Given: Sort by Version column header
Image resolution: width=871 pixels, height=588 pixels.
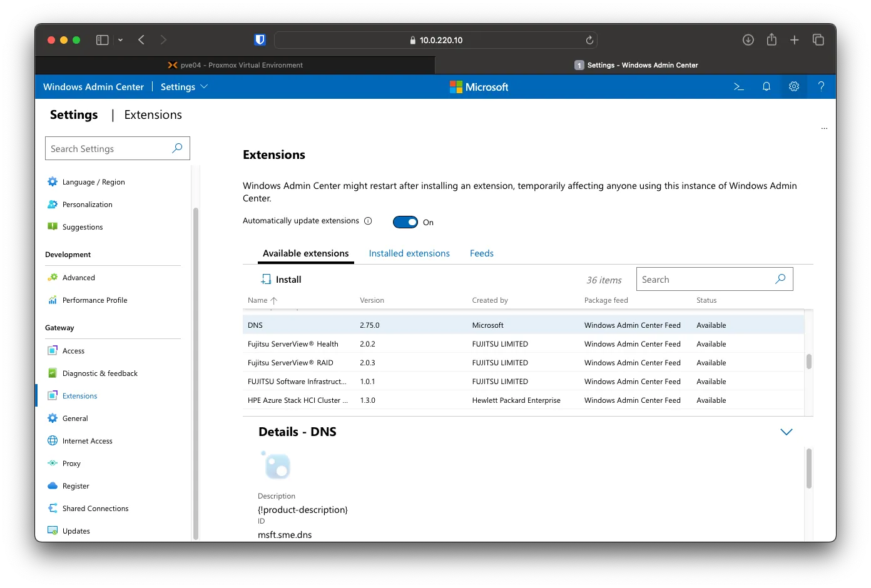Looking at the screenshot, I should (x=372, y=300).
